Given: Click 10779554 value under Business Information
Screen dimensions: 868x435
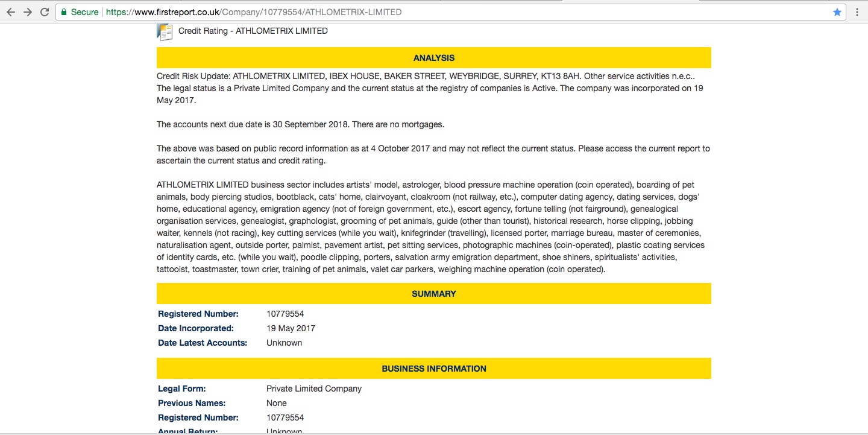Looking at the screenshot, I should (x=285, y=418).
